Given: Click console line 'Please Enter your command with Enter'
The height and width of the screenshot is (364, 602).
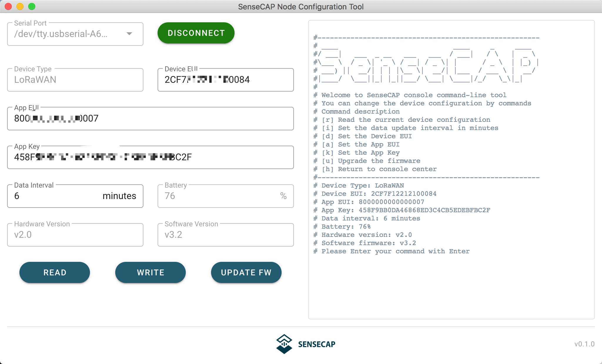Looking at the screenshot, I should pos(391,251).
